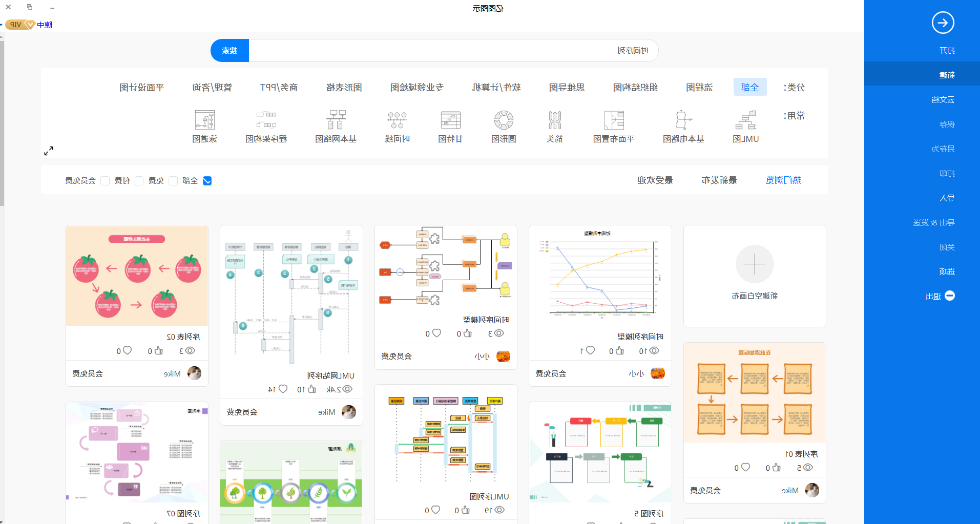Favorite the UML网站序列图 heart icon

click(283, 389)
